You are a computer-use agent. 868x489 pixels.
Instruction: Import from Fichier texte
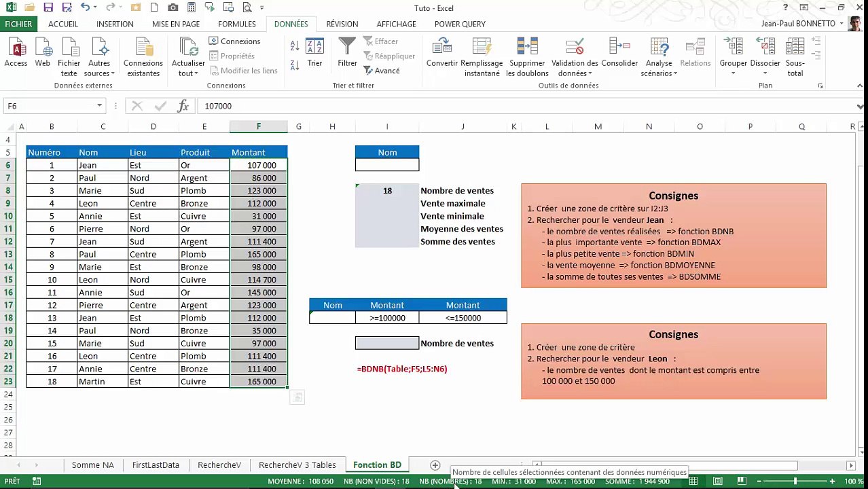click(x=69, y=58)
